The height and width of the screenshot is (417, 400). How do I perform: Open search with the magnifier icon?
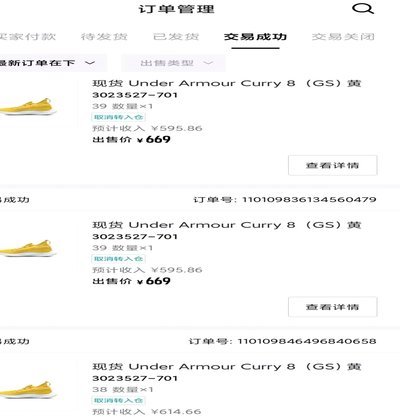363,9
